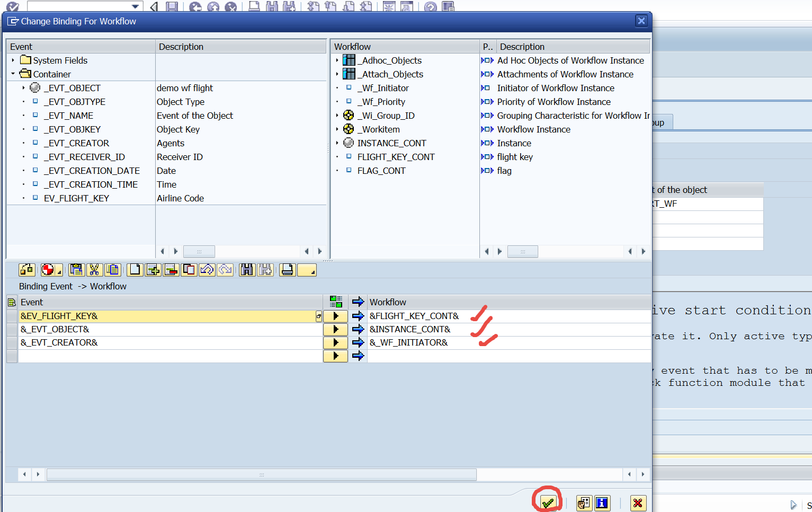Select EV_FLIGHT_KEY in event container tree

click(76, 198)
